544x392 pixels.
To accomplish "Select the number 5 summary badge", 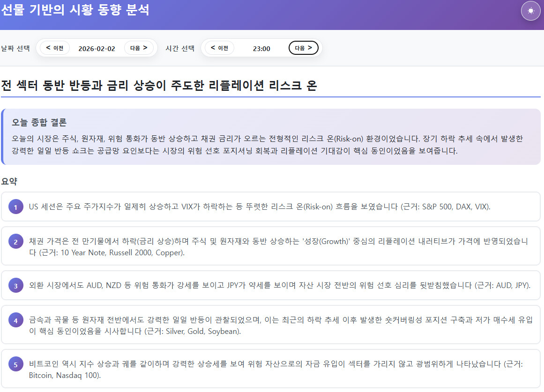I will coord(15,365).
